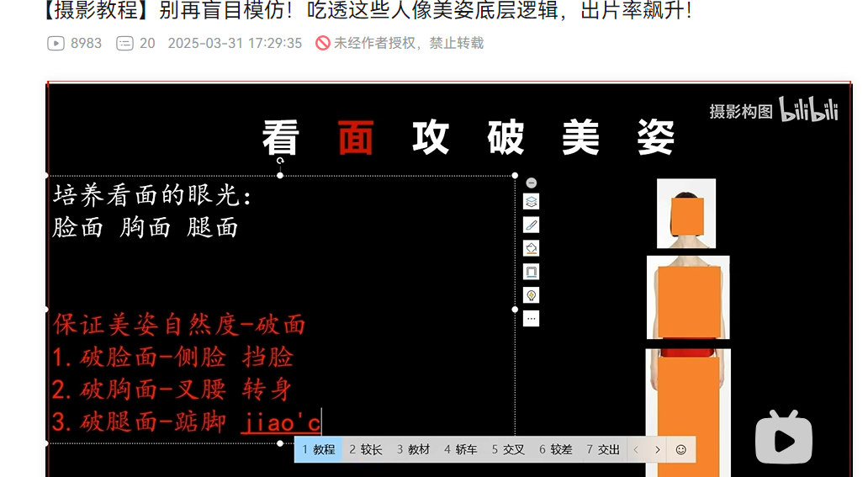Screen dimensions: 868x477
Task: Click the video play count icon
Action: tap(56, 43)
